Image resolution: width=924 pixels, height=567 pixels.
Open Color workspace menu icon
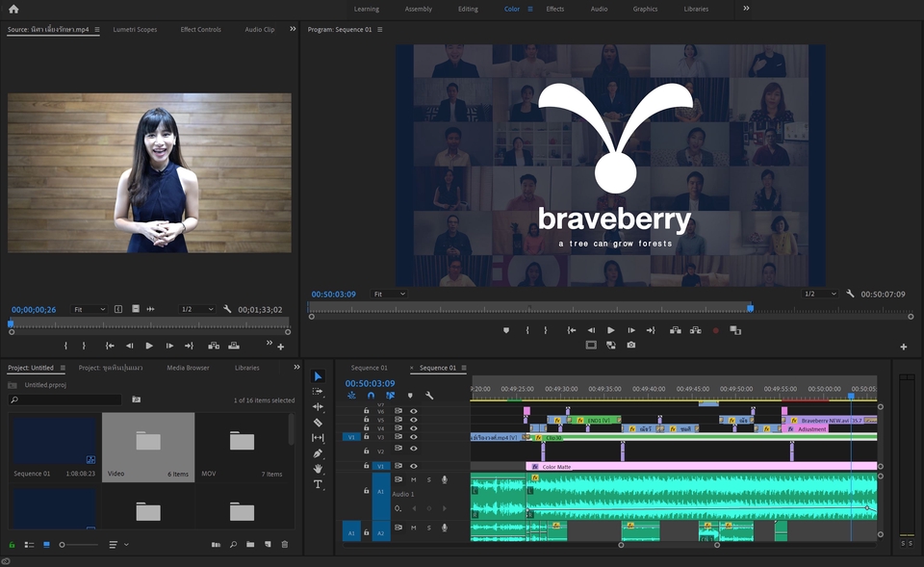point(529,9)
